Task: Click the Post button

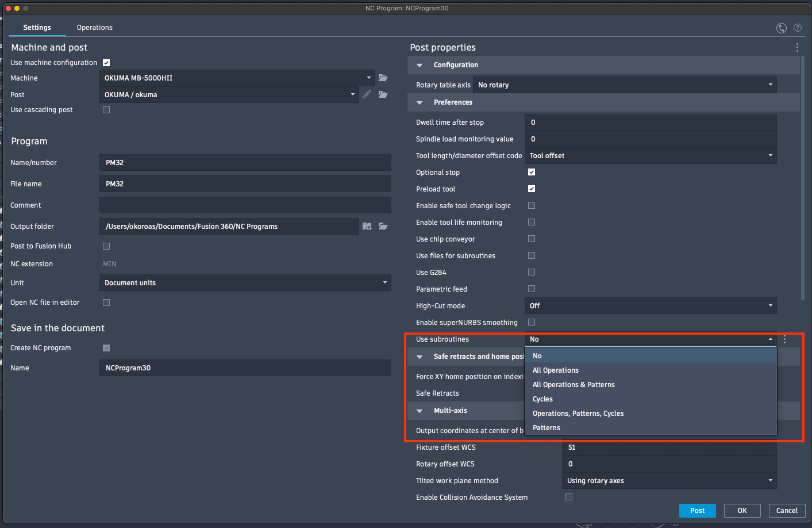Action: [697, 510]
